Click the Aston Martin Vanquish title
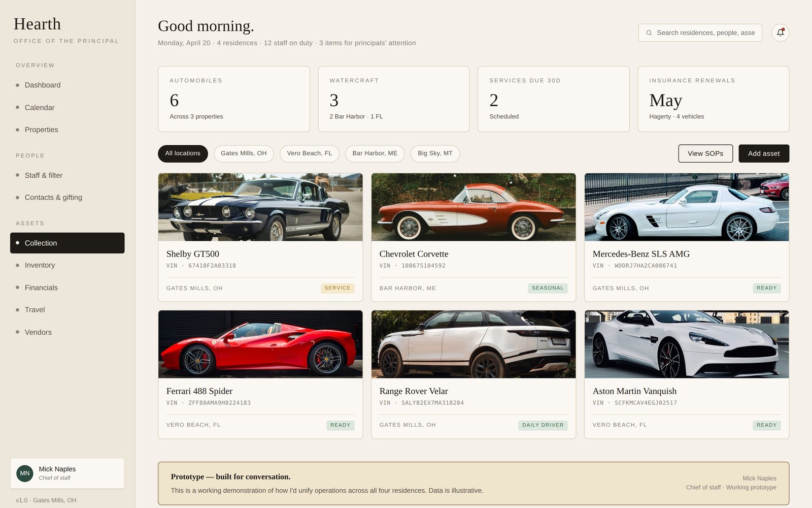 point(634,391)
